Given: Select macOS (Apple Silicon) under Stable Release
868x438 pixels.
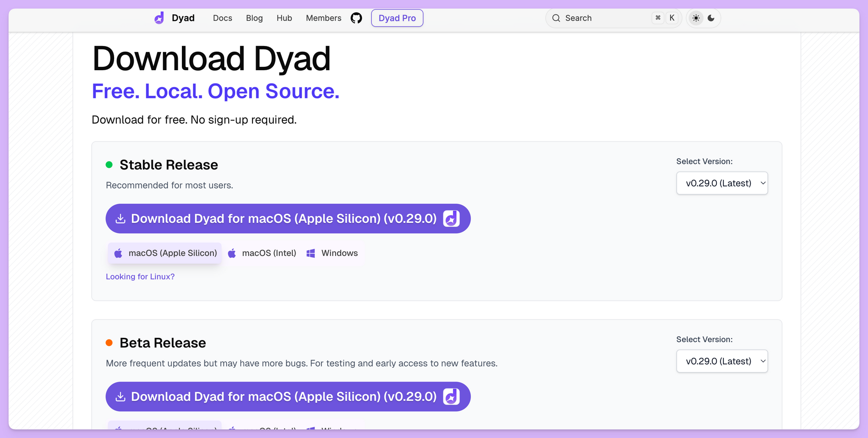Looking at the screenshot, I should 165,253.
